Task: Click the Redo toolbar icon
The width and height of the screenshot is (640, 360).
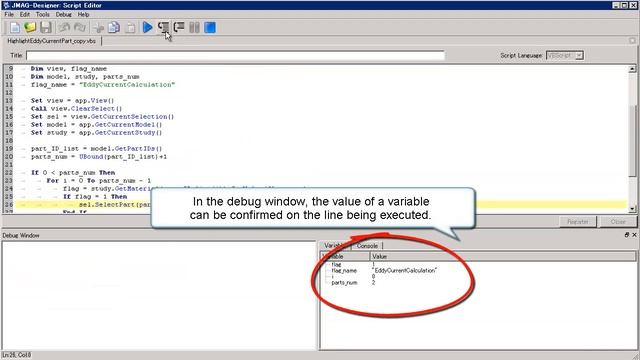Action: tap(80, 28)
